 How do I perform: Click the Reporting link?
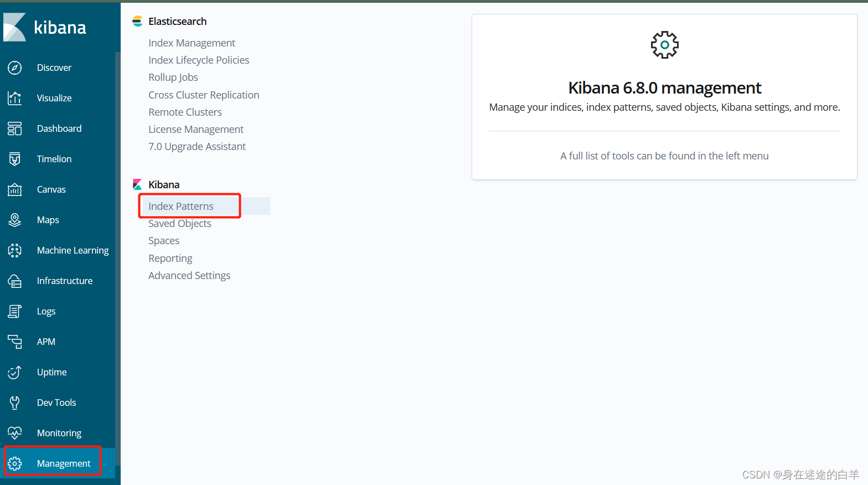click(x=170, y=258)
